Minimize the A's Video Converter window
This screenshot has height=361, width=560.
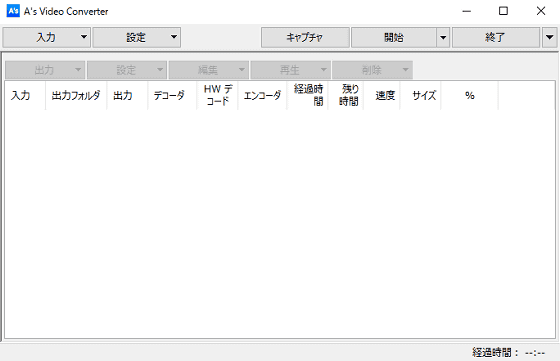tap(466, 11)
